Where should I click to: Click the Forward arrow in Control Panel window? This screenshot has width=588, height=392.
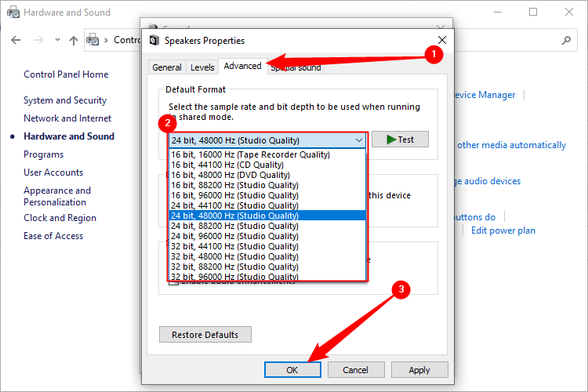coord(39,40)
